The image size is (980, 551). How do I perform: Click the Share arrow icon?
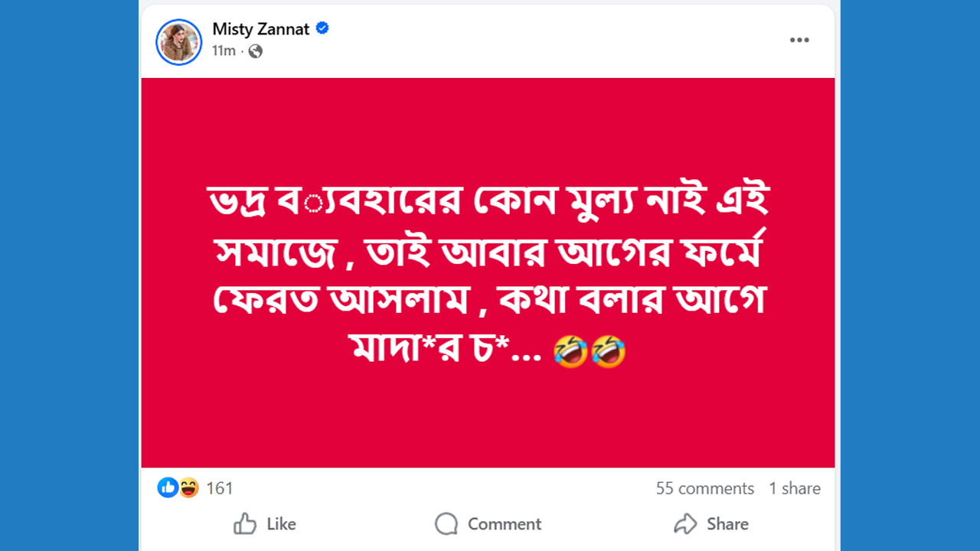685,524
